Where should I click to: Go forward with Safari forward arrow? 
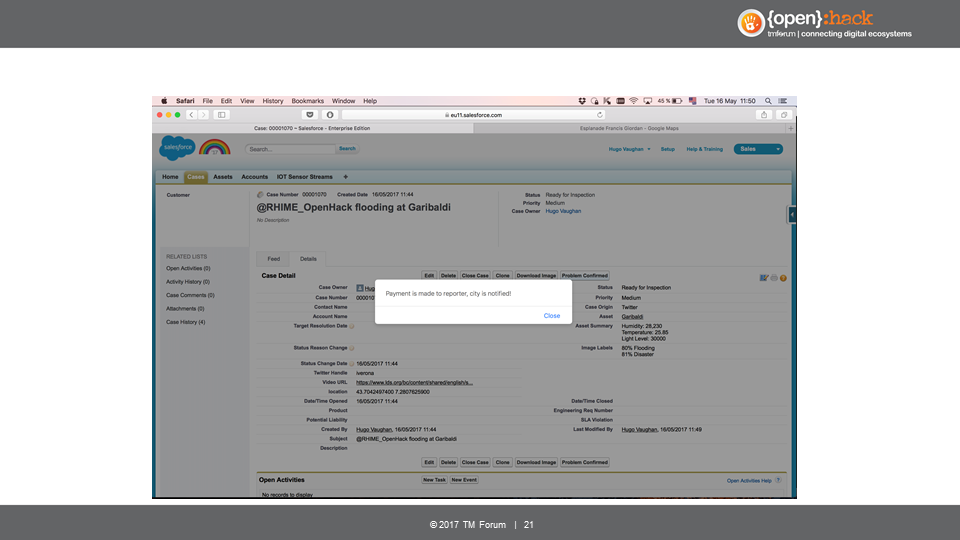pyautogui.click(x=203, y=114)
